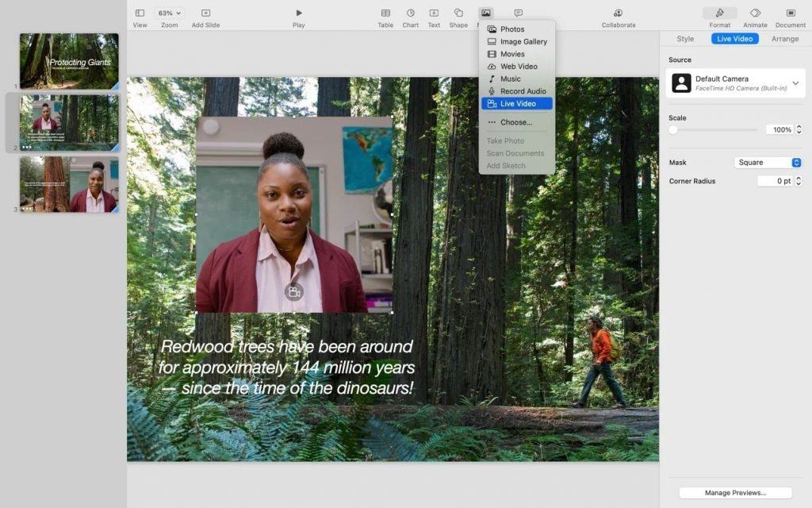Image resolution: width=812 pixels, height=508 pixels.
Task: Open the Animate inspector
Action: tap(755, 13)
